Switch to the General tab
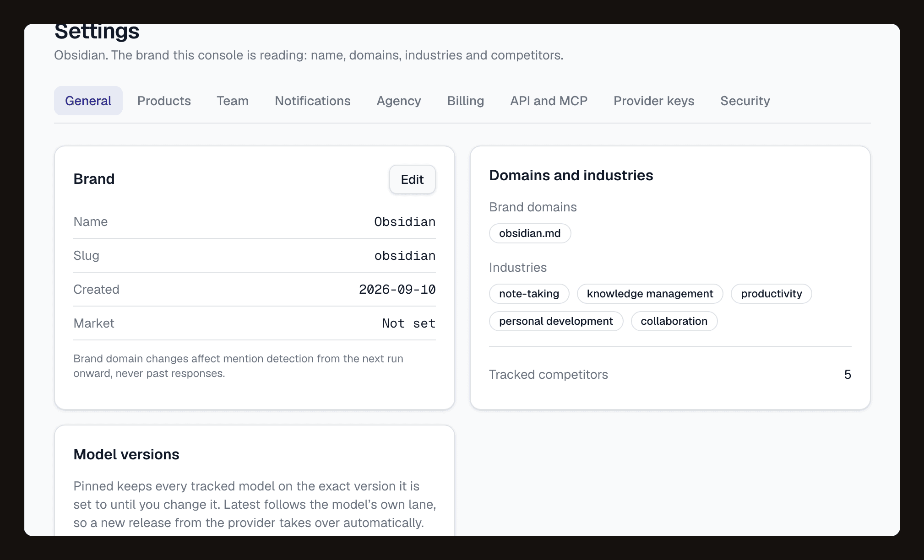 pos(88,101)
